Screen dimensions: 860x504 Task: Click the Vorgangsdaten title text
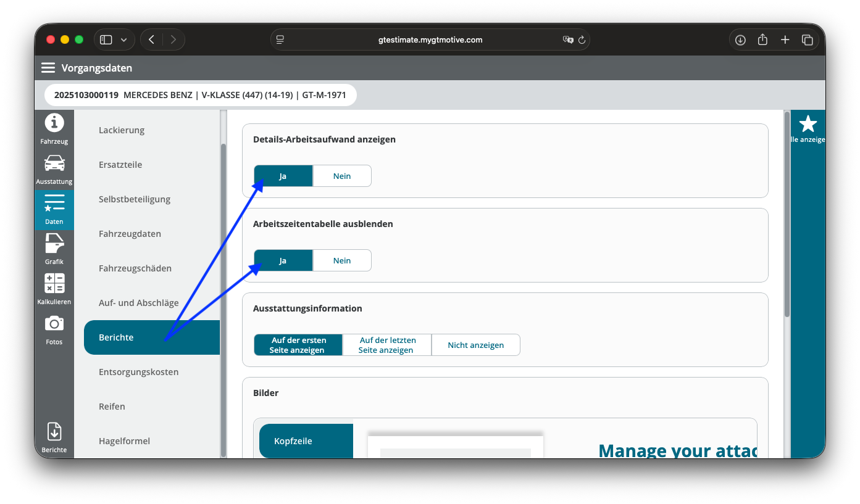pyautogui.click(x=97, y=68)
